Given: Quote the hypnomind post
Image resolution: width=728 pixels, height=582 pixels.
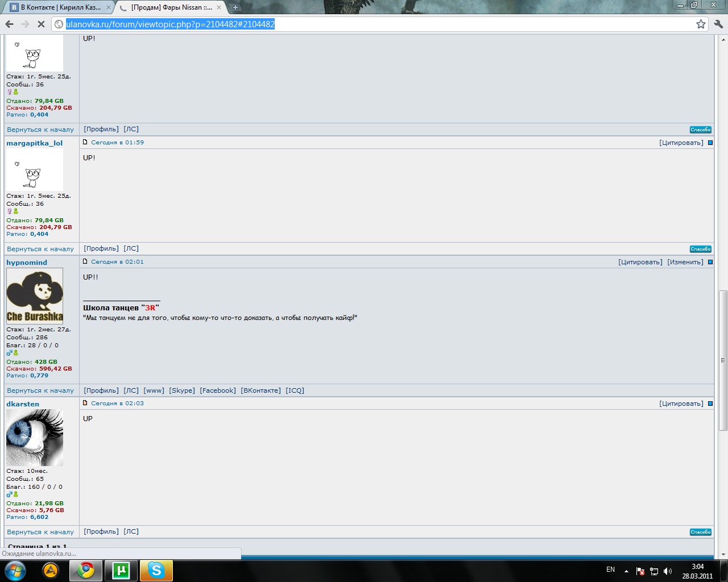Looking at the screenshot, I should 640,262.
